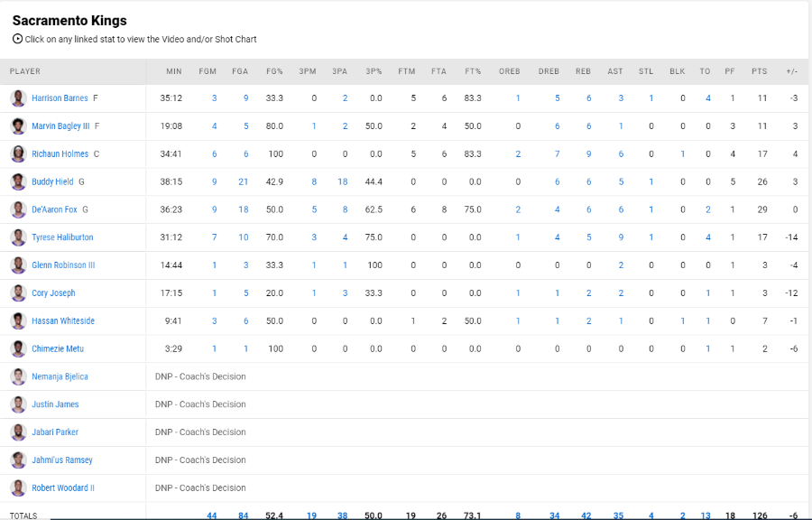View team total 44 field goals made
812x520 pixels.
[212, 515]
